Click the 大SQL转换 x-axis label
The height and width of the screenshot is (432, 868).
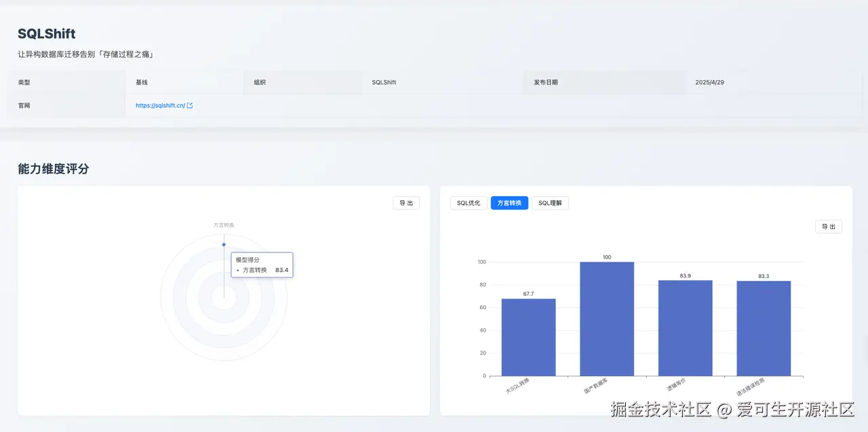point(517,387)
